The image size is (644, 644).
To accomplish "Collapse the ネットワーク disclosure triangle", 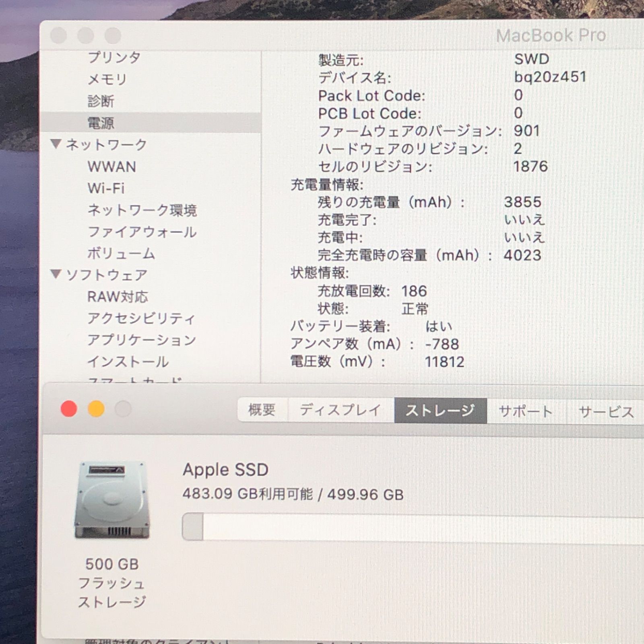I will [56, 143].
